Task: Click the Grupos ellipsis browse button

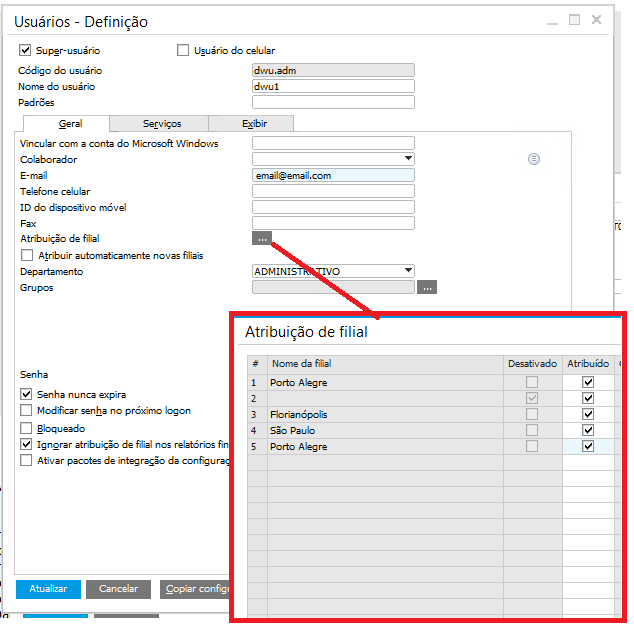Action: pyautogui.click(x=427, y=287)
